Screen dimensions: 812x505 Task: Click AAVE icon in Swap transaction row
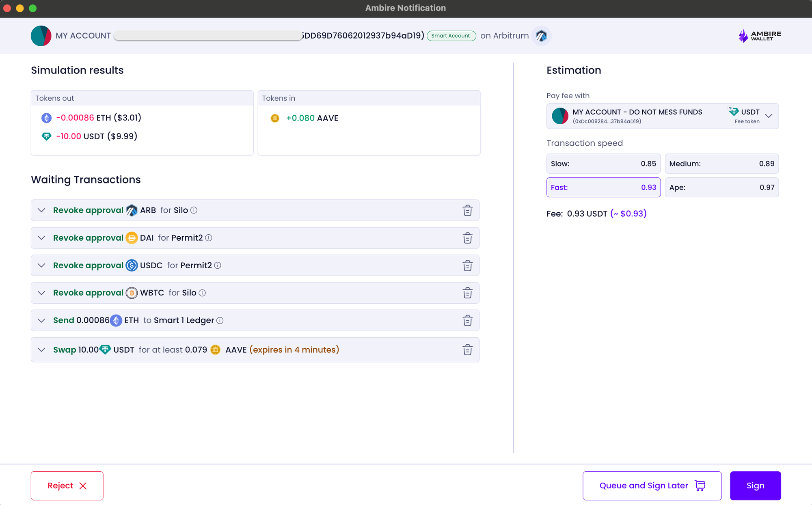point(216,350)
